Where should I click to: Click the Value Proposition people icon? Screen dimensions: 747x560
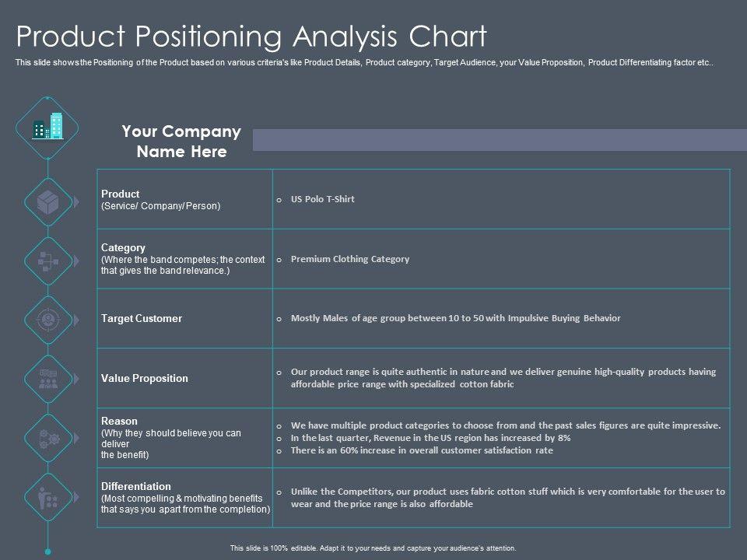click(47, 378)
